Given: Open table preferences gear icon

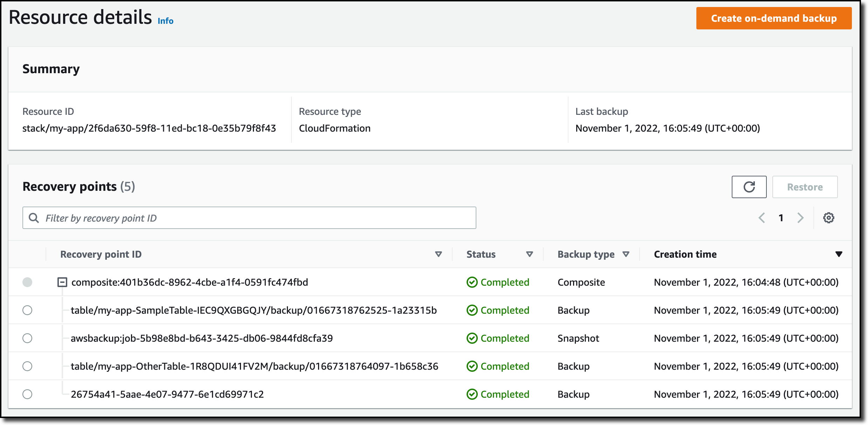Looking at the screenshot, I should point(828,218).
